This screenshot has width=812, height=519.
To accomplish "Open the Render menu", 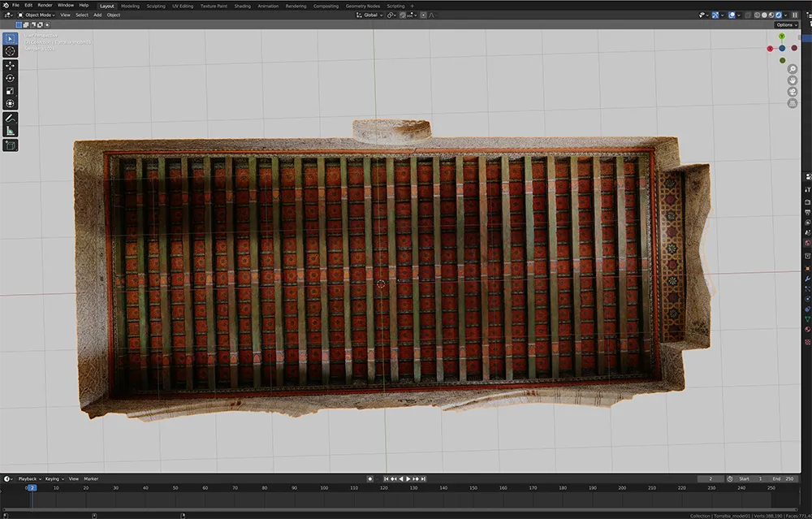I will pyautogui.click(x=45, y=5).
